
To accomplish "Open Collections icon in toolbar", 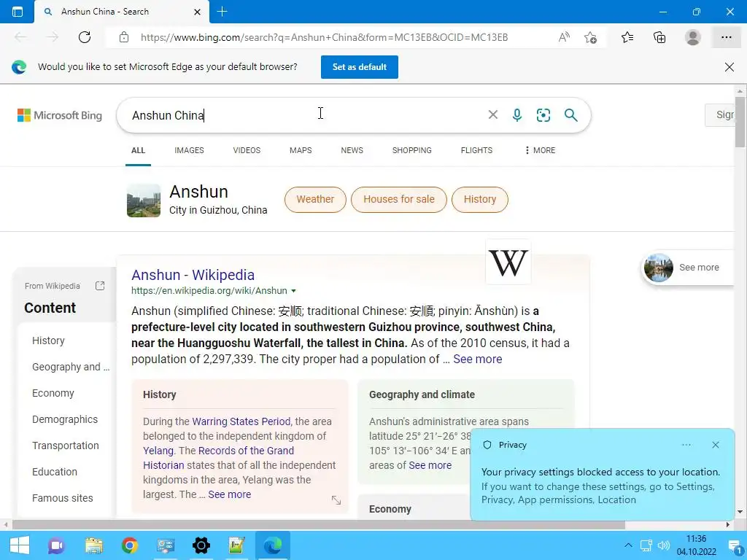I will pos(659,37).
